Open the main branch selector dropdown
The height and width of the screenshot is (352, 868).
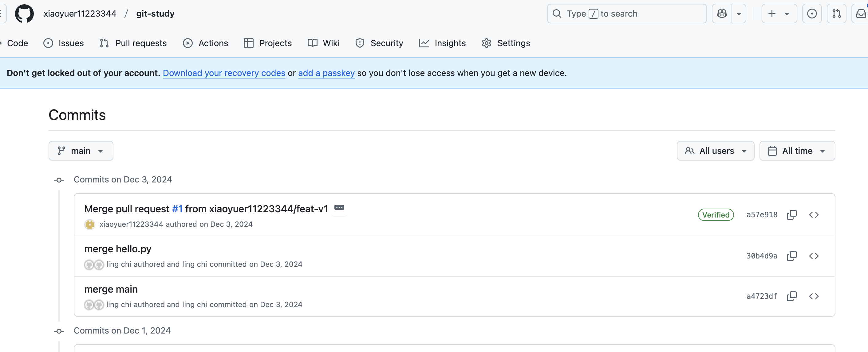81,151
